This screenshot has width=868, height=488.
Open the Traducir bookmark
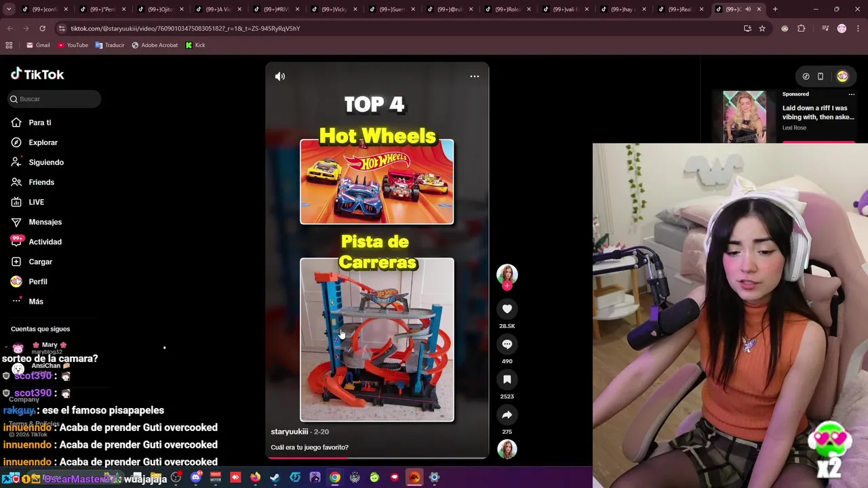click(110, 45)
